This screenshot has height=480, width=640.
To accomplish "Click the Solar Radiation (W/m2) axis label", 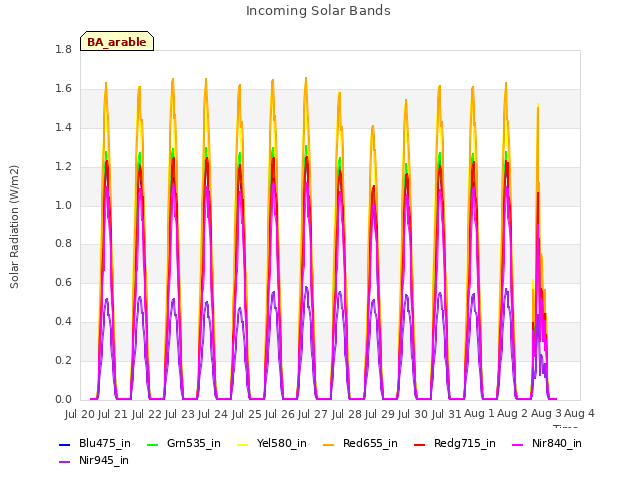I will tap(14, 227).
